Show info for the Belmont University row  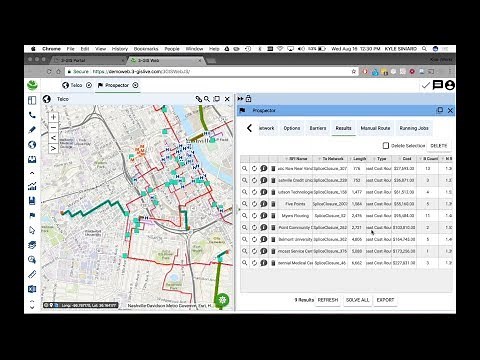coord(264,239)
